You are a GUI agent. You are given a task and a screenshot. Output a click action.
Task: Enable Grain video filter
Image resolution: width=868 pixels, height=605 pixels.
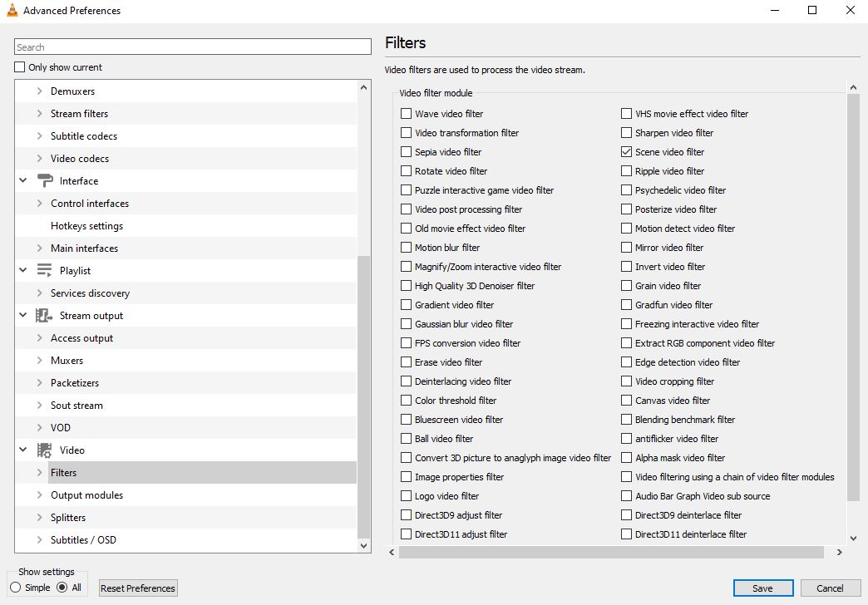pyautogui.click(x=626, y=286)
